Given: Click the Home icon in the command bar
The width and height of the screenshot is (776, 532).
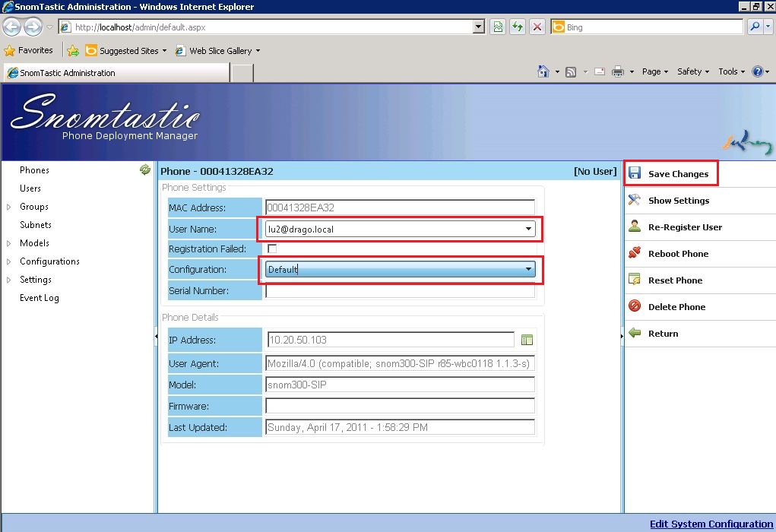Looking at the screenshot, I should point(543,71).
